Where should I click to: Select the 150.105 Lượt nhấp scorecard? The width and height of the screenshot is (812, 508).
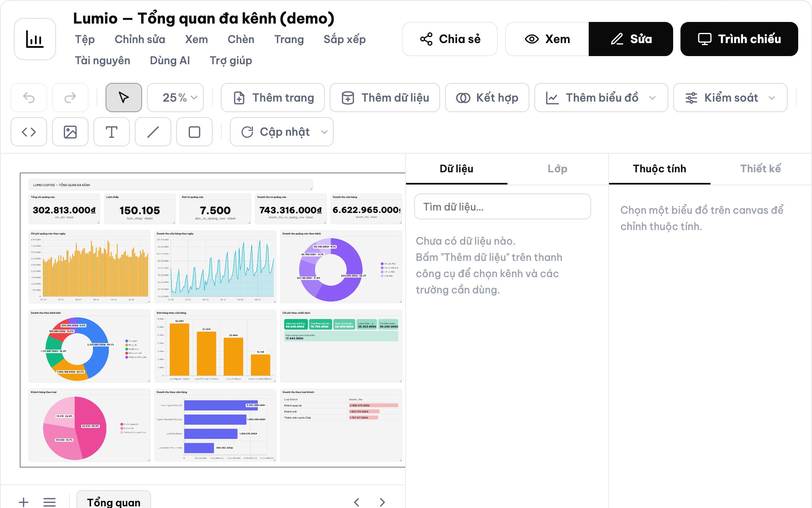(140, 209)
